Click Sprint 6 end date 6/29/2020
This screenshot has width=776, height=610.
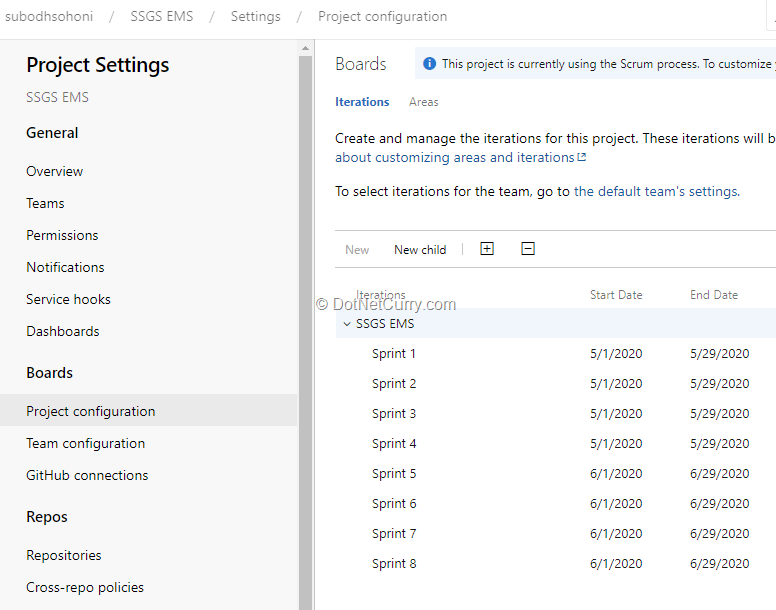720,504
